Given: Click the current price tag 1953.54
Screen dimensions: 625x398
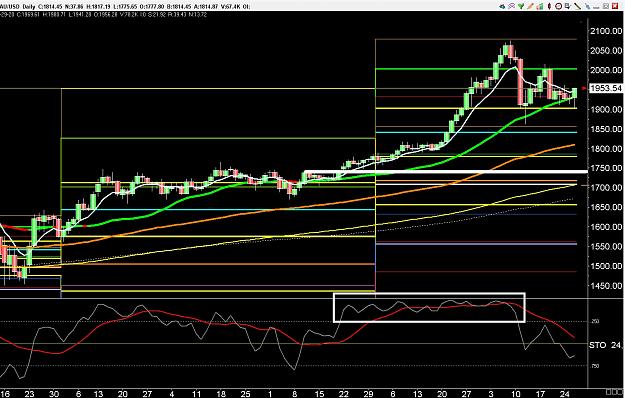Looking at the screenshot, I should pos(605,88).
